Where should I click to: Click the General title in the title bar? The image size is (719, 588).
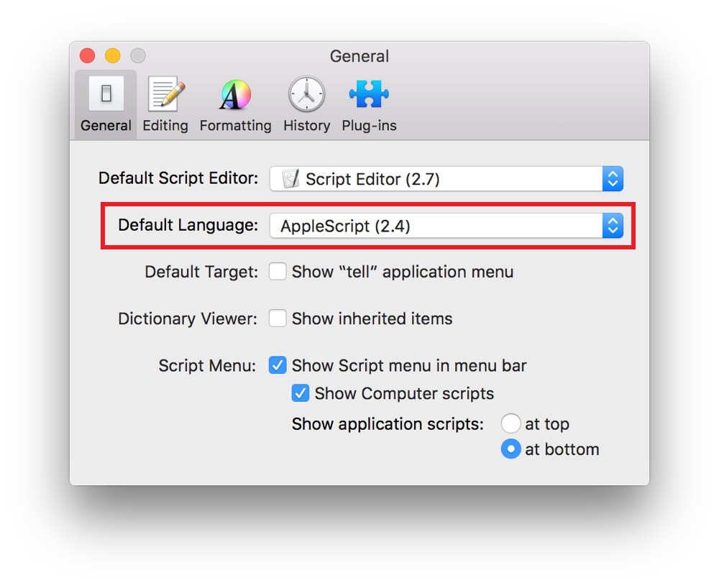359,56
